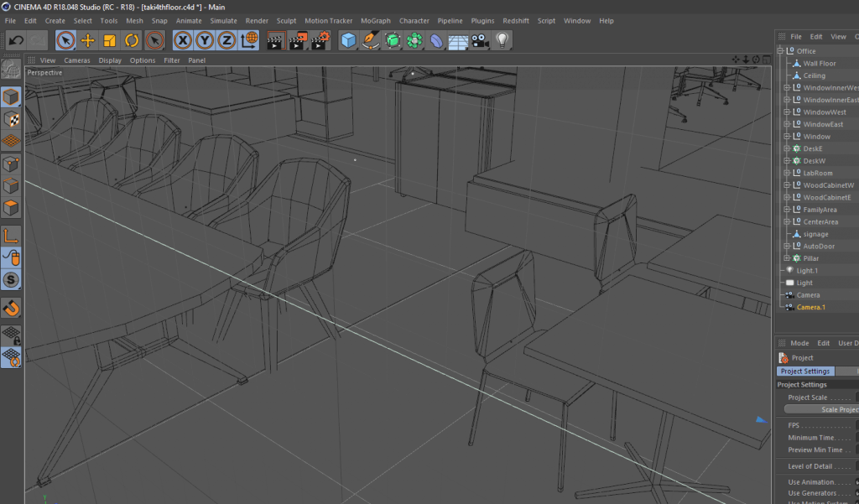
Task: Open the Spline Pen tool
Action: (x=370, y=39)
